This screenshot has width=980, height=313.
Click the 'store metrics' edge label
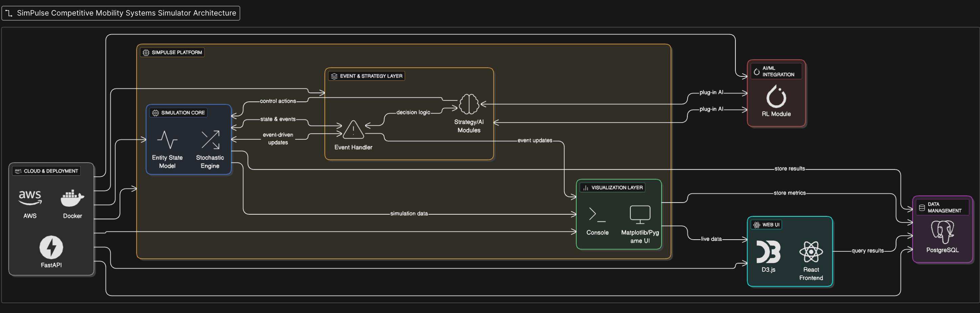(x=790, y=193)
